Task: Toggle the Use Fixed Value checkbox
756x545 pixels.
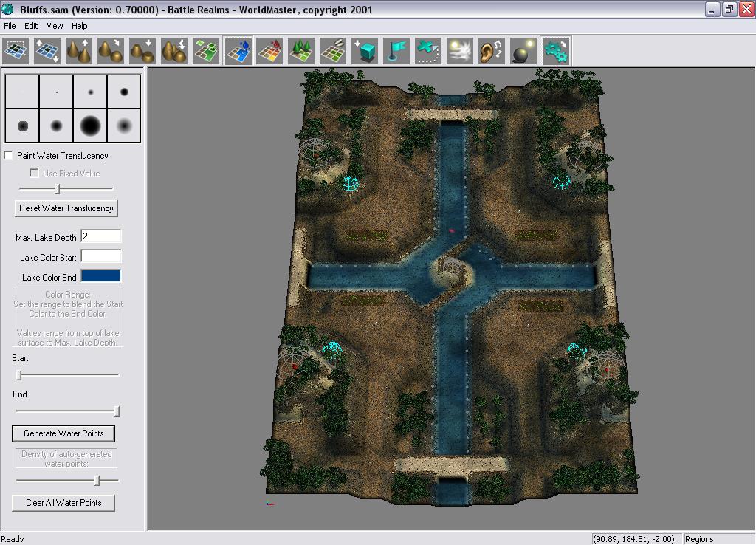Action: [x=34, y=173]
